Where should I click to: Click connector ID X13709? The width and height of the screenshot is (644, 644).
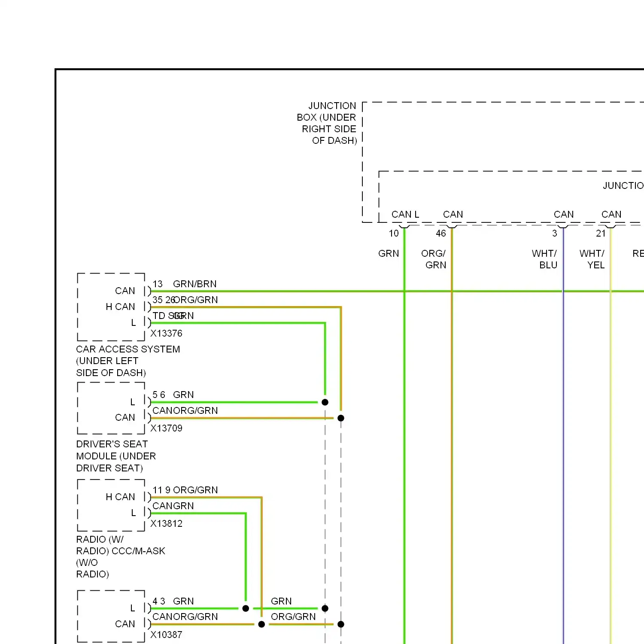166,428
